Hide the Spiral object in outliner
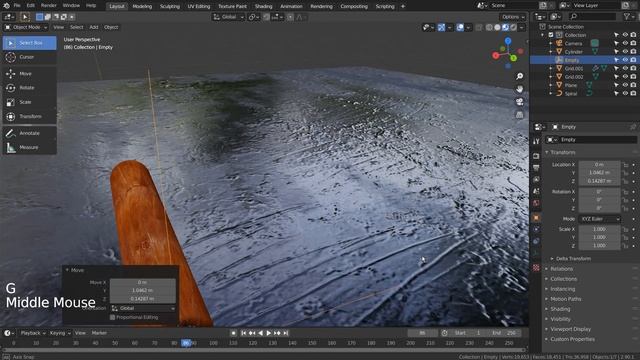Viewport: 640px width, 360px height. click(625, 93)
